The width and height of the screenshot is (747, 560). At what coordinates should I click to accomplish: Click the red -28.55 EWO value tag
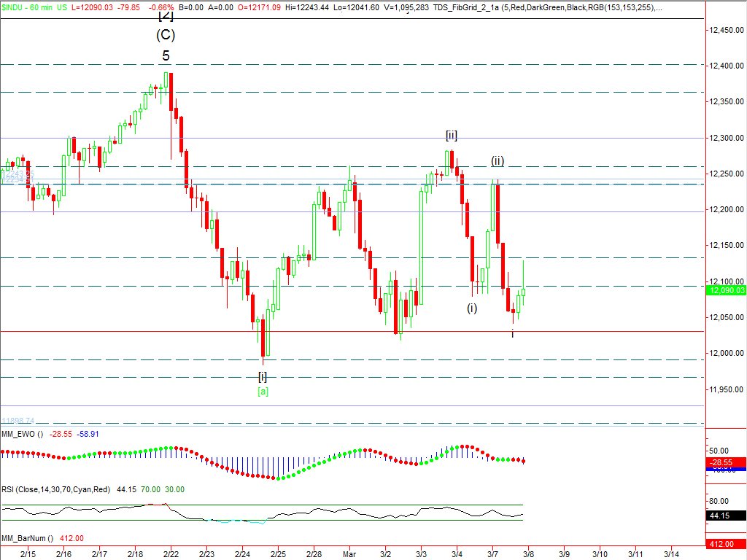725,463
